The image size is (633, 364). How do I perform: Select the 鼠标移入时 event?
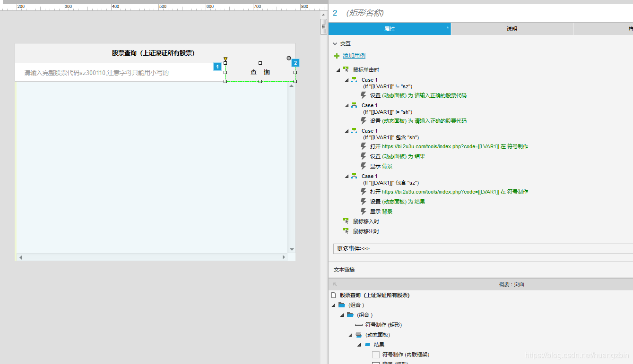pyautogui.click(x=366, y=221)
